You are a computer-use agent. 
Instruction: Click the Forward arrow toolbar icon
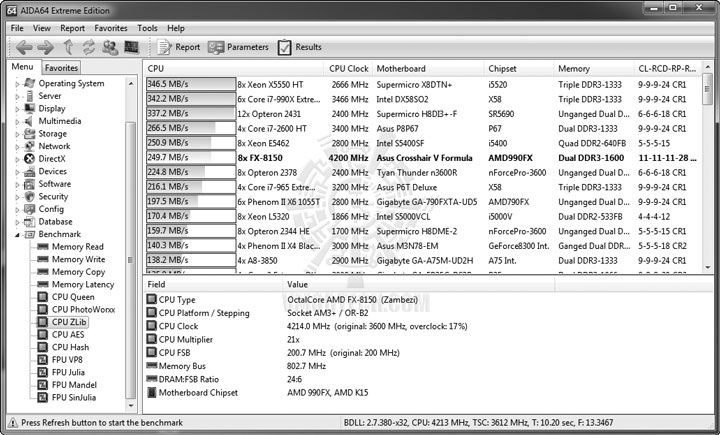coord(45,47)
